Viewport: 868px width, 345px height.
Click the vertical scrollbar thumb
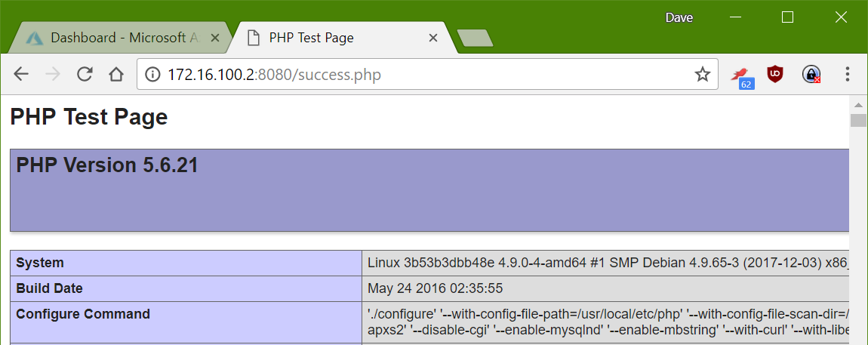(x=859, y=120)
